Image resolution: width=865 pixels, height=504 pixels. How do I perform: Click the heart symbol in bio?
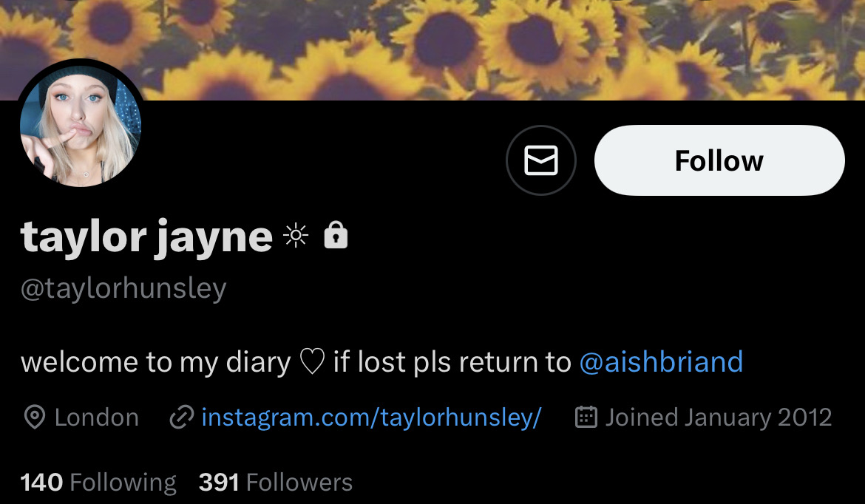coord(312,362)
